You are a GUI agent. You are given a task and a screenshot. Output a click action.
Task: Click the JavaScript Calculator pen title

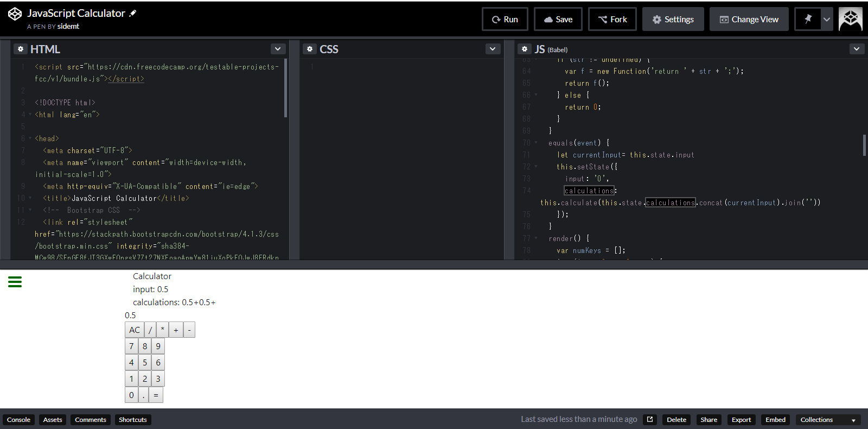point(76,13)
